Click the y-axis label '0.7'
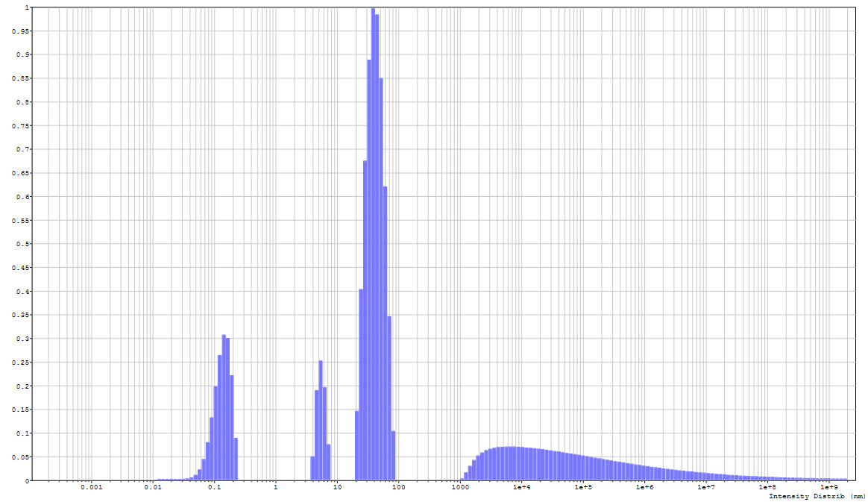Image resolution: width=868 pixels, height=502 pixels. pos(22,149)
